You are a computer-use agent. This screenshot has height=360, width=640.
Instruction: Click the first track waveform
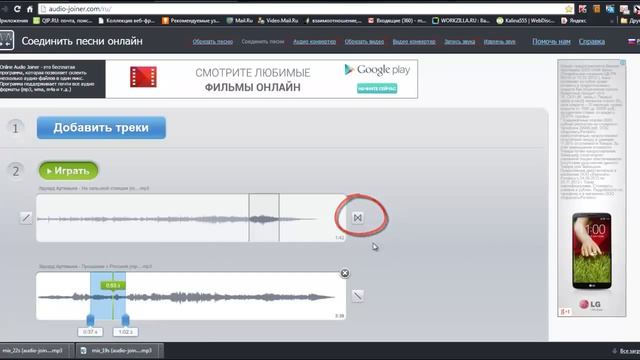coord(191,218)
